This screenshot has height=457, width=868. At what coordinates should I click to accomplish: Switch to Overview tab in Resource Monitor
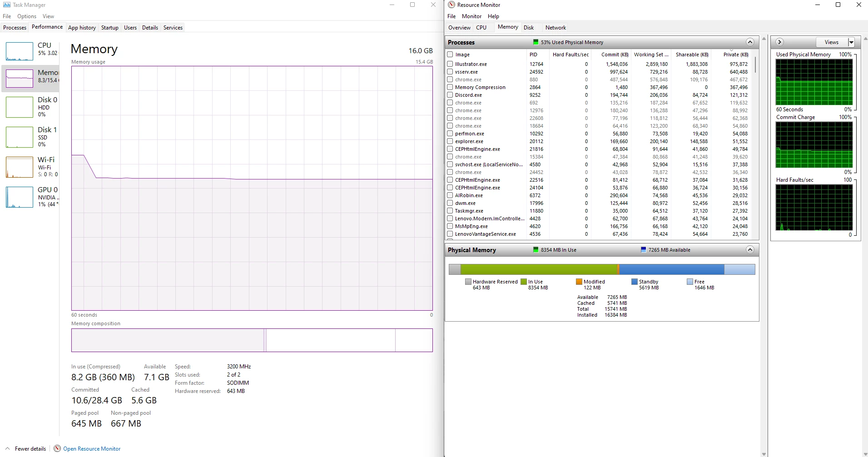tap(459, 28)
